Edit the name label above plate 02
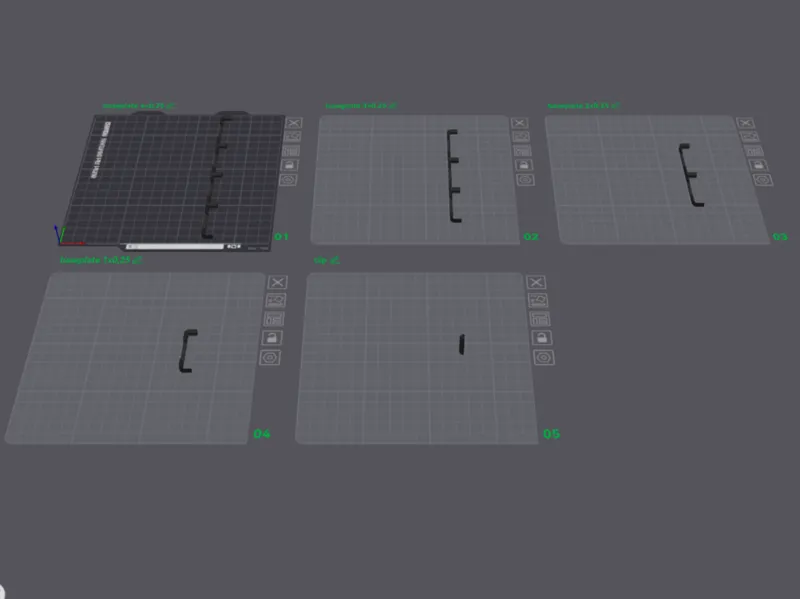The height and width of the screenshot is (599, 800). pos(361,106)
